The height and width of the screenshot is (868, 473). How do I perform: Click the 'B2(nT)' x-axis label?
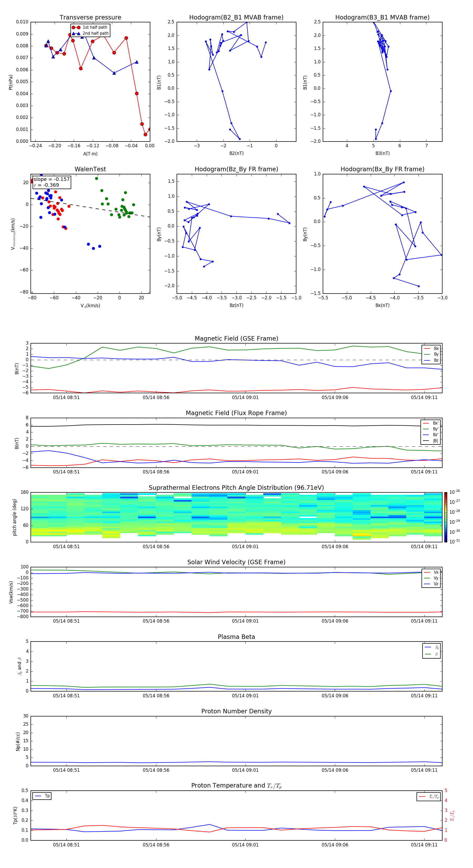pyautogui.click(x=236, y=153)
